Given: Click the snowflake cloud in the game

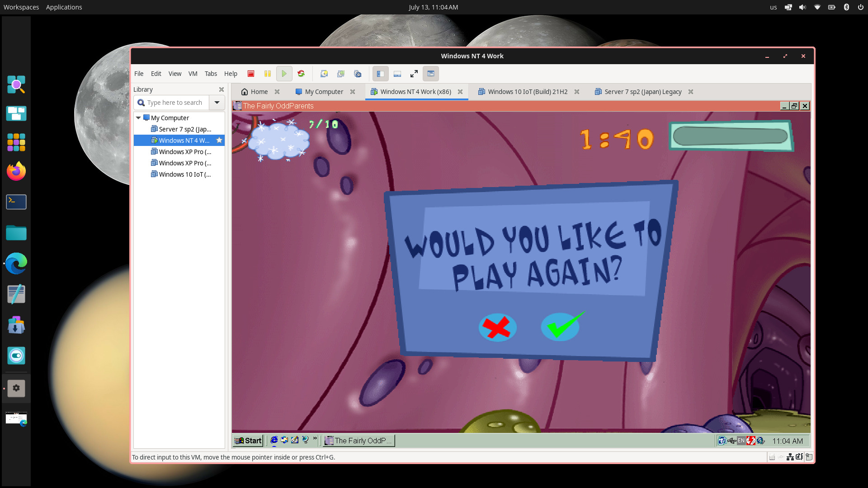Looking at the screenshot, I should [x=278, y=140].
